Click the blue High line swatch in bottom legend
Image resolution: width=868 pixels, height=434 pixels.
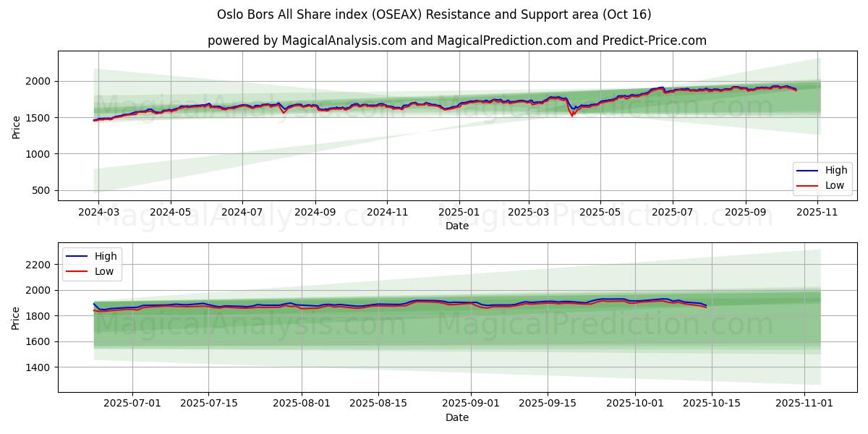[x=77, y=257]
